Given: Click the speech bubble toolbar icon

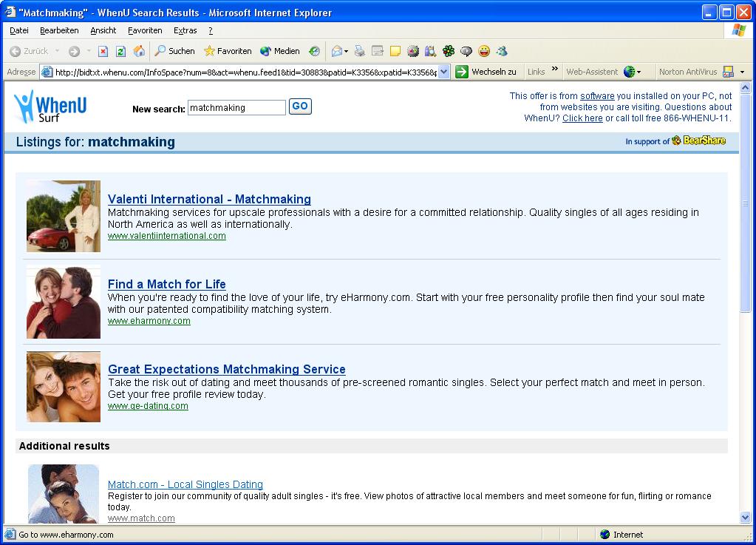Looking at the screenshot, I should click(466, 51).
